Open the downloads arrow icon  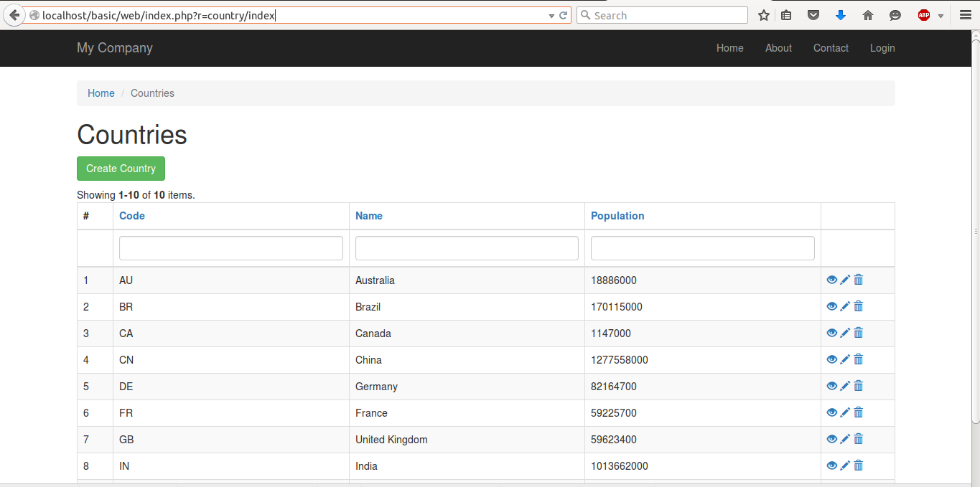click(x=841, y=15)
